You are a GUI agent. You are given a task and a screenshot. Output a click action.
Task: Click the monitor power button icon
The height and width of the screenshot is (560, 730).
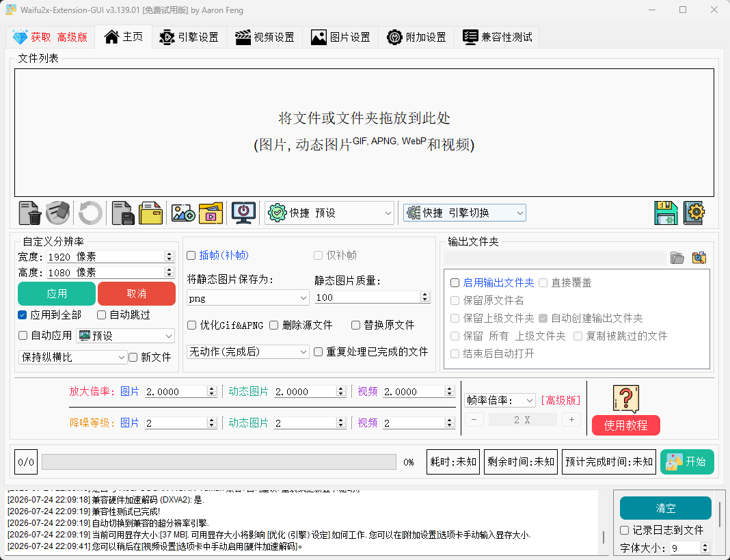pos(243,213)
